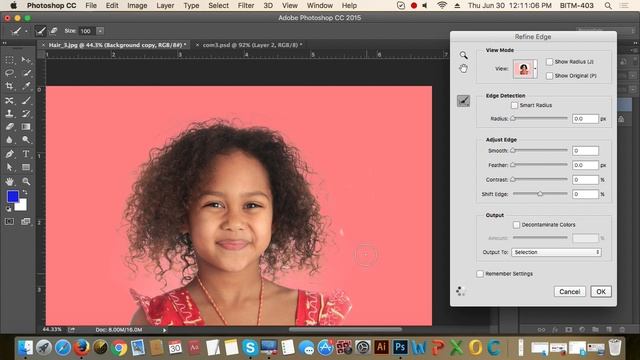Click the foreground blue color swatch
The width and height of the screenshot is (640, 360).
point(13,196)
